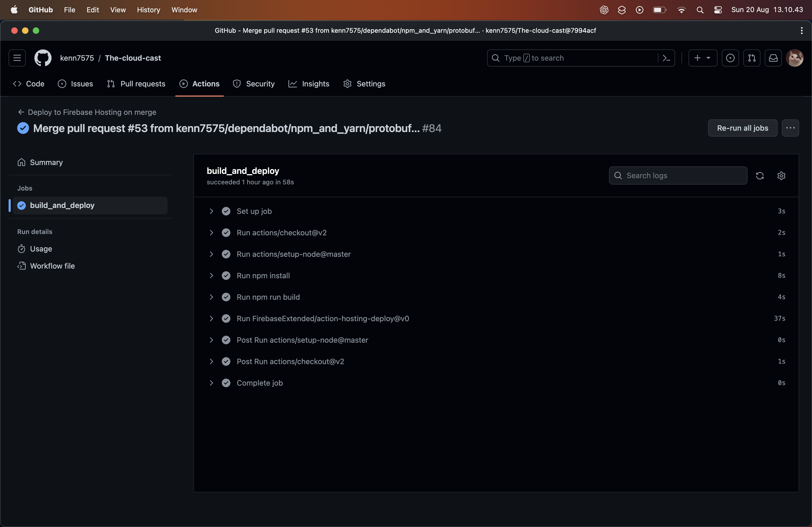812x527 pixels.
Task: Click the Complete job success checkmark
Action: [x=226, y=383]
